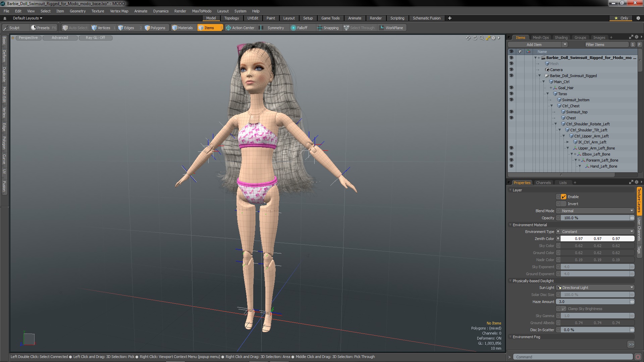This screenshot has height=362, width=644.
Task: Open the Geometry menu
Action: 77,11
